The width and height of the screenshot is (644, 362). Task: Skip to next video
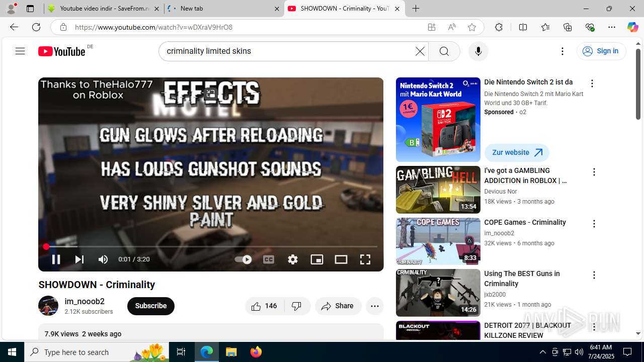(x=79, y=259)
